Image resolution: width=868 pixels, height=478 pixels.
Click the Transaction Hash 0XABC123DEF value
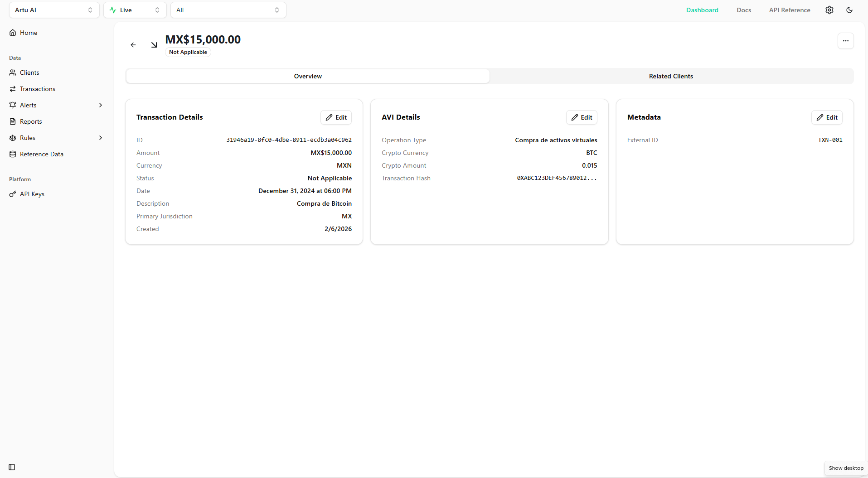click(x=557, y=178)
